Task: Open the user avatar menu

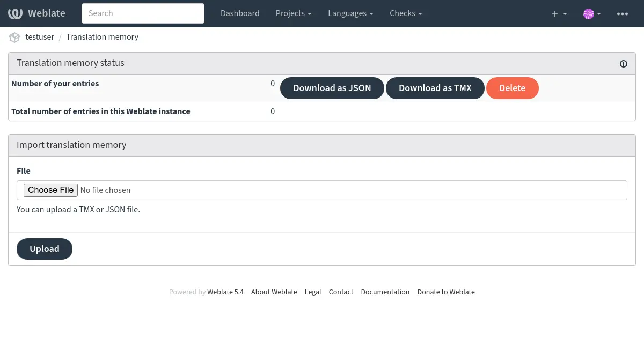Action: 591,13
